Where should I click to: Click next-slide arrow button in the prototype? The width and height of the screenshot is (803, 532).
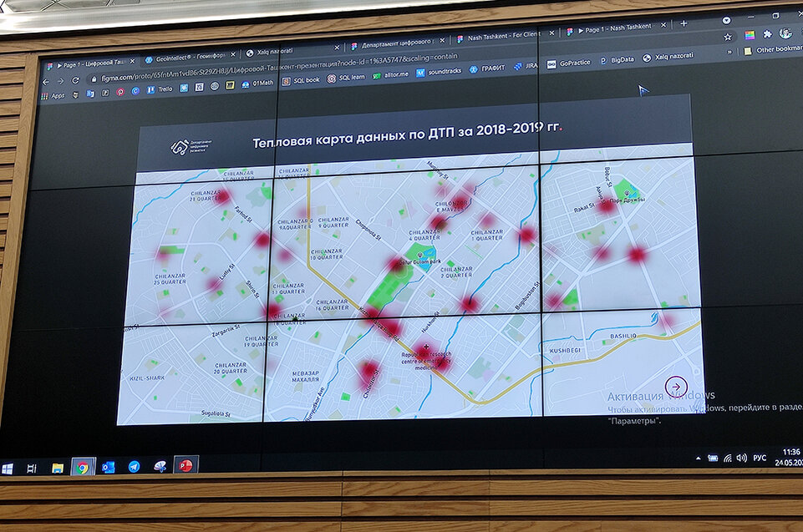tap(676, 387)
